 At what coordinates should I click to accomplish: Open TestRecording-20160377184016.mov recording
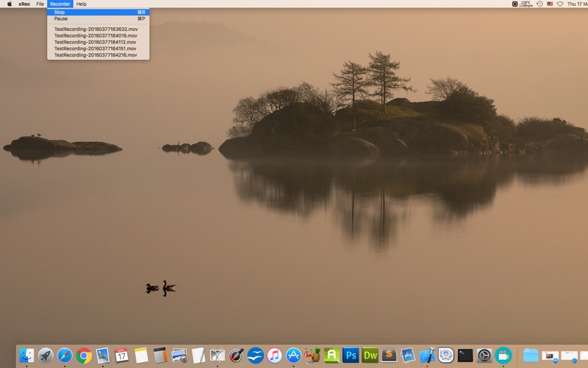96,35
